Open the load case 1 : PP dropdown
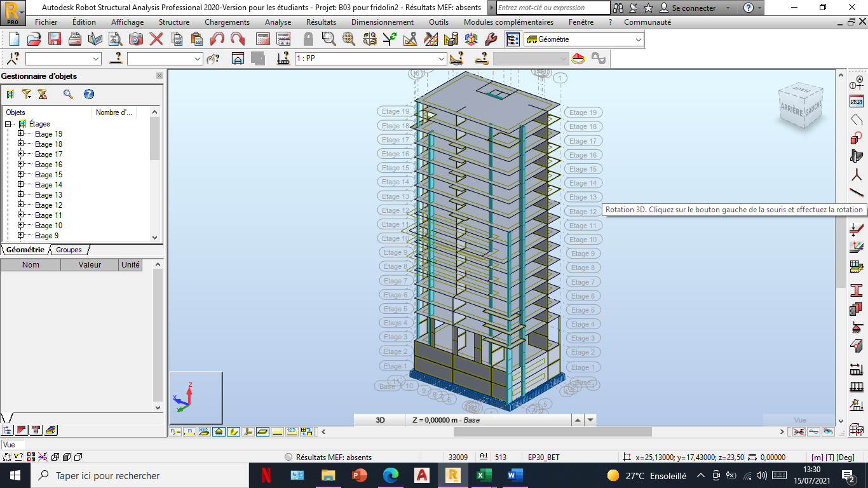 click(442, 58)
